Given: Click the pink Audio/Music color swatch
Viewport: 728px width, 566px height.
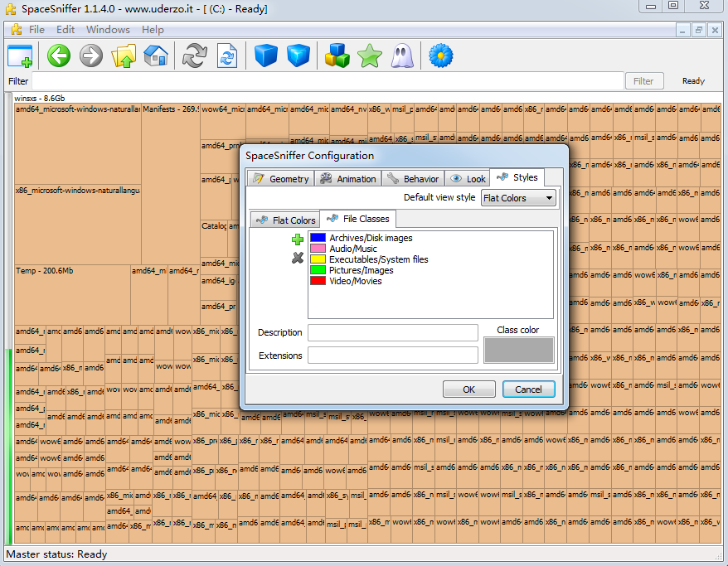Looking at the screenshot, I should (x=318, y=249).
